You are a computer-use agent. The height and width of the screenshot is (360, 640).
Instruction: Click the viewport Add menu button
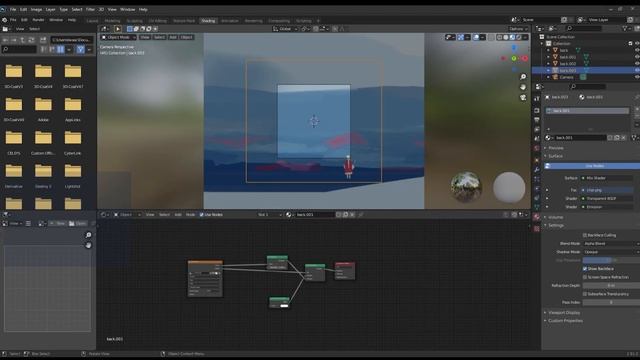(173, 37)
